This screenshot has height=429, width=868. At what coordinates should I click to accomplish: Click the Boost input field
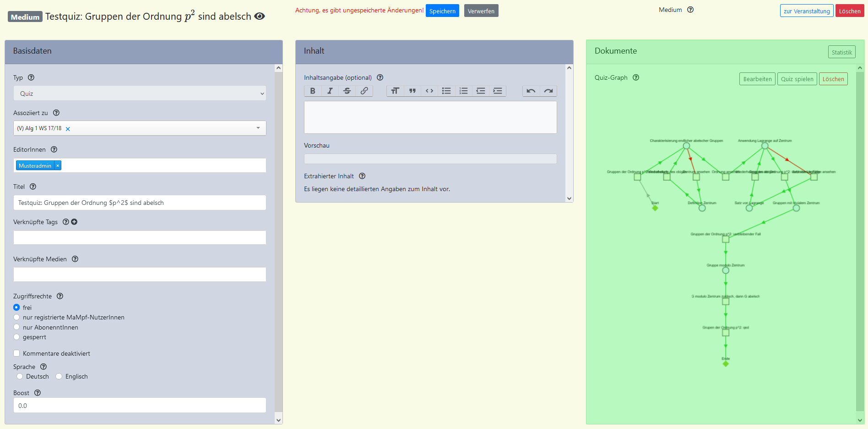tap(140, 406)
